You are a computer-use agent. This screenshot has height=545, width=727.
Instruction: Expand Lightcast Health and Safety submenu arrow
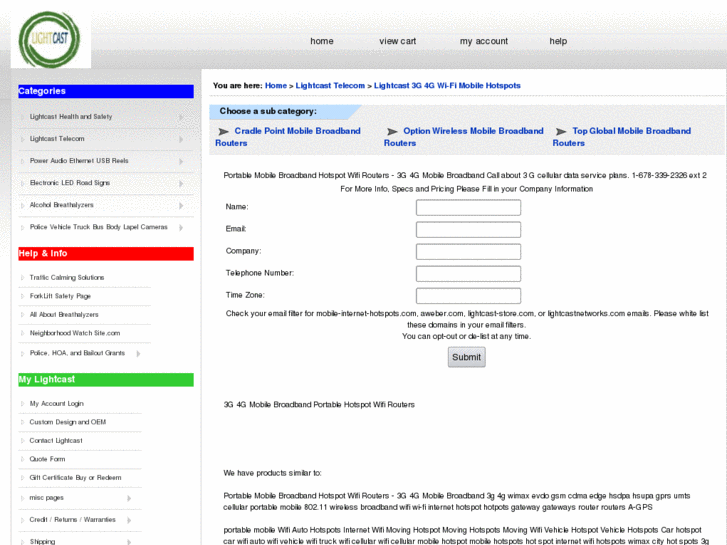tap(181, 117)
